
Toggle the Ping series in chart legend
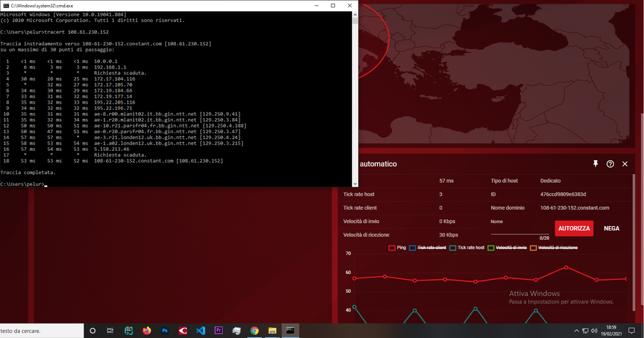click(x=397, y=248)
